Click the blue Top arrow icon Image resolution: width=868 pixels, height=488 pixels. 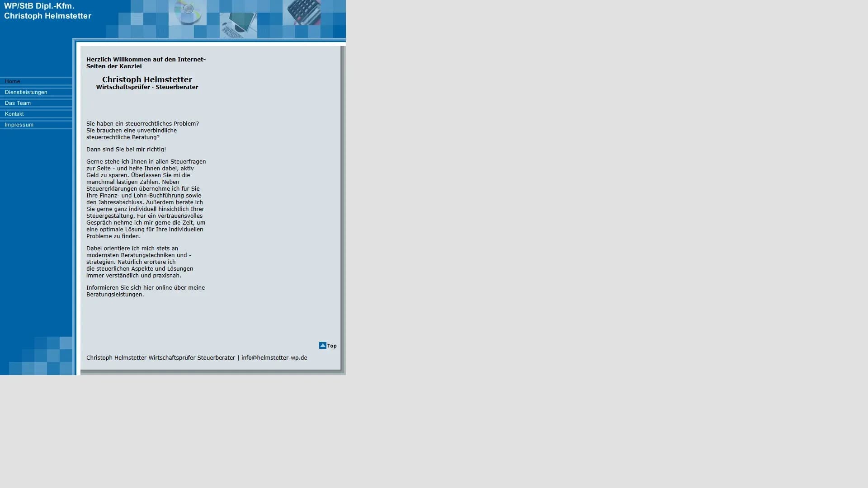coord(322,346)
